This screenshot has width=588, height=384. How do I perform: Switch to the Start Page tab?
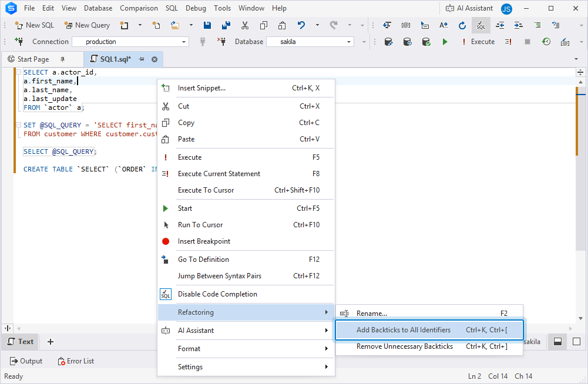[33, 59]
